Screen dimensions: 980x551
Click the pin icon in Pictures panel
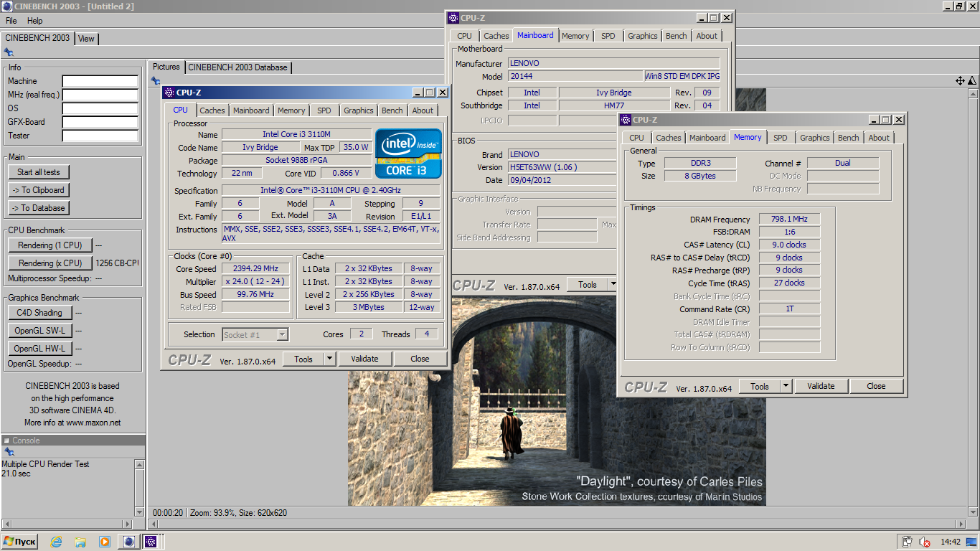pos(156,81)
